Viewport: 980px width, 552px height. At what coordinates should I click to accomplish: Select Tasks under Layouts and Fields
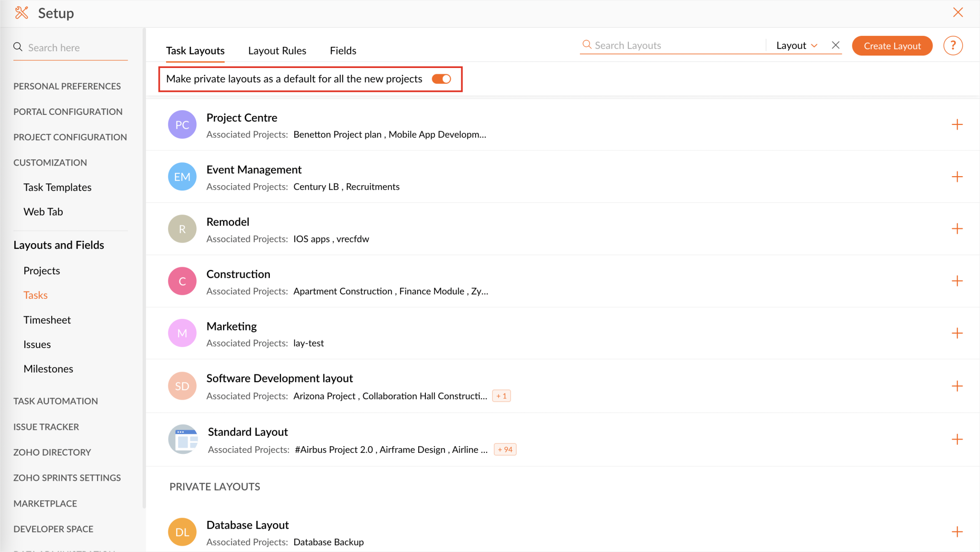35,295
